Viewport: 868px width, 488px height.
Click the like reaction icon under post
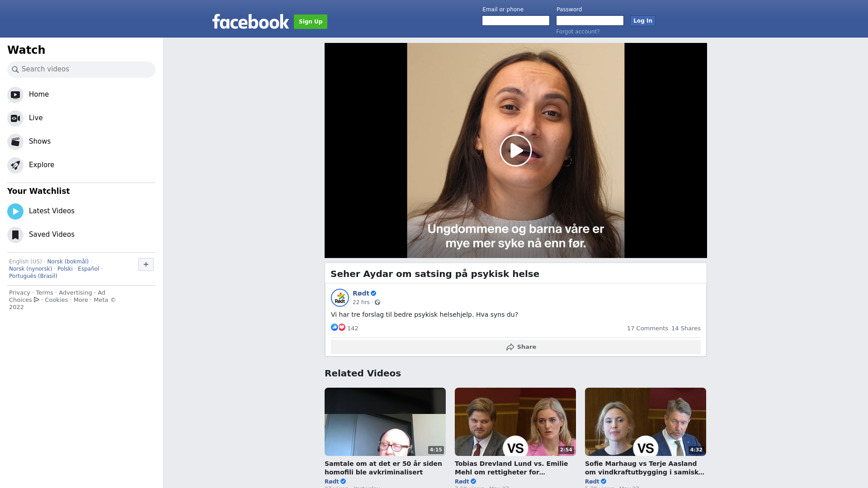(x=335, y=328)
